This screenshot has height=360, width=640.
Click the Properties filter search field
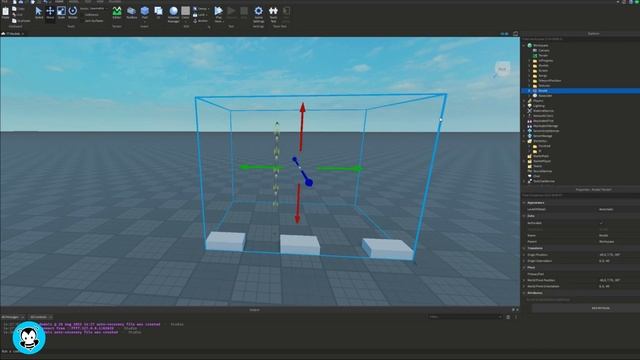tap(580, 196)
